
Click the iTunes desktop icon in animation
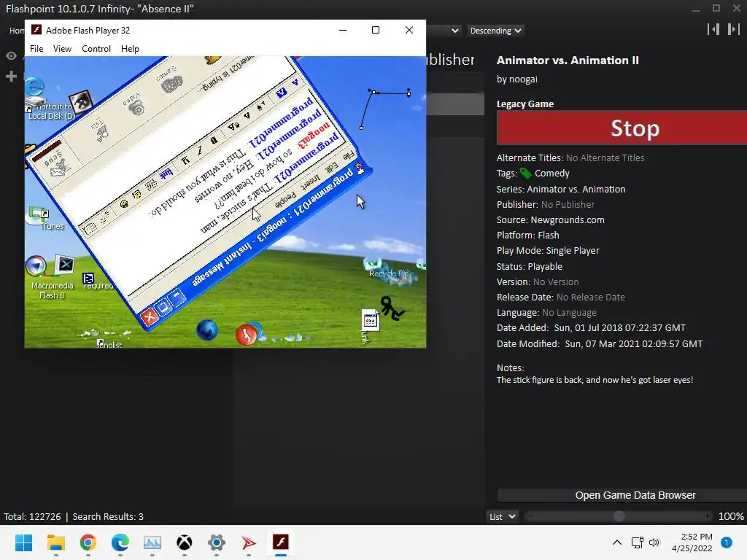pyautogui.click(x=38, y=215)
